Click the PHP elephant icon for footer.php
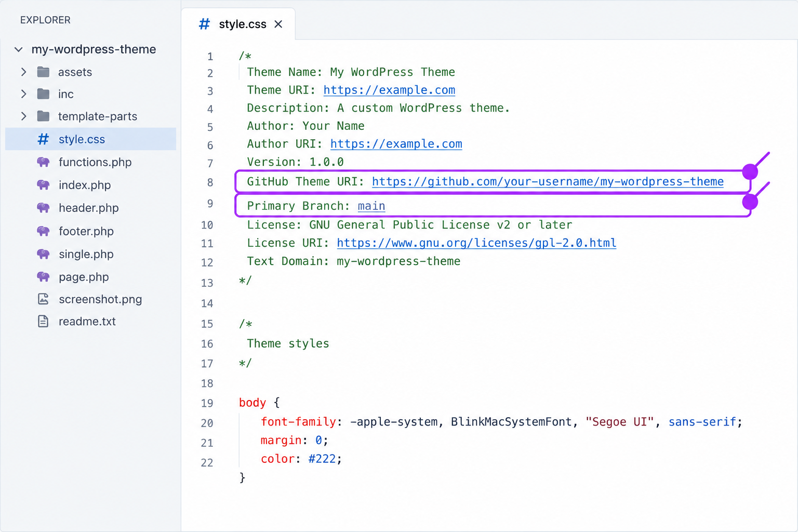798x532 pixels. (44, 231)
